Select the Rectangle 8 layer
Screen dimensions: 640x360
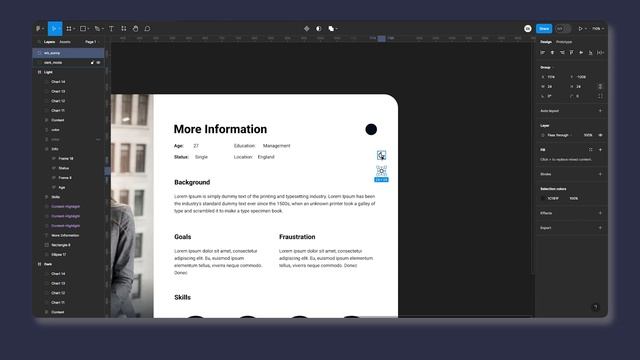click(x=60, y=245)
